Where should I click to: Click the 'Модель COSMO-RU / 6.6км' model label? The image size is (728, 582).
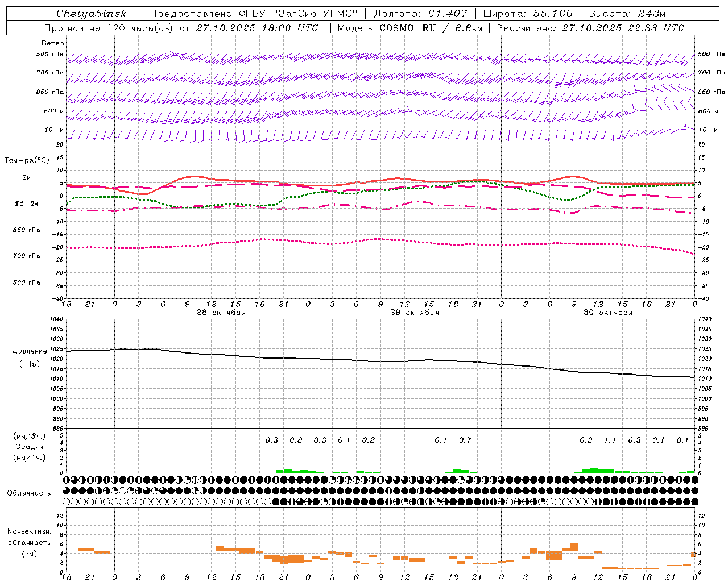point(409,28)
